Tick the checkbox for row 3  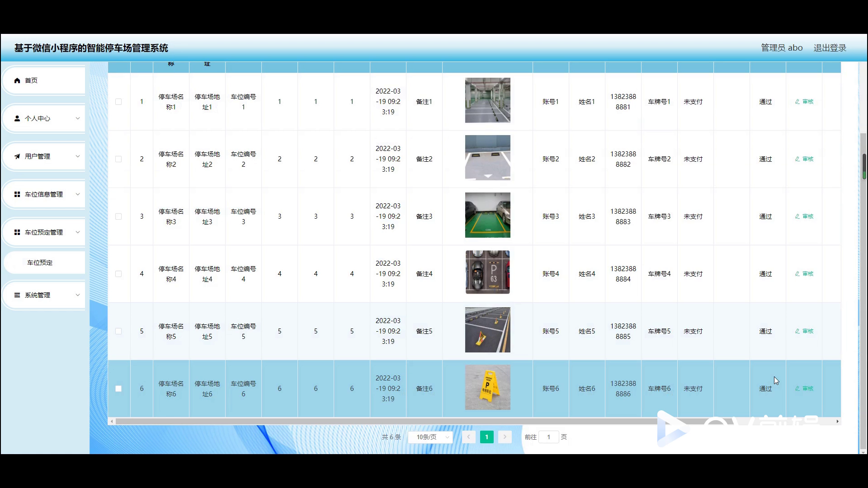pyautogui.click(x=118, y=216)
